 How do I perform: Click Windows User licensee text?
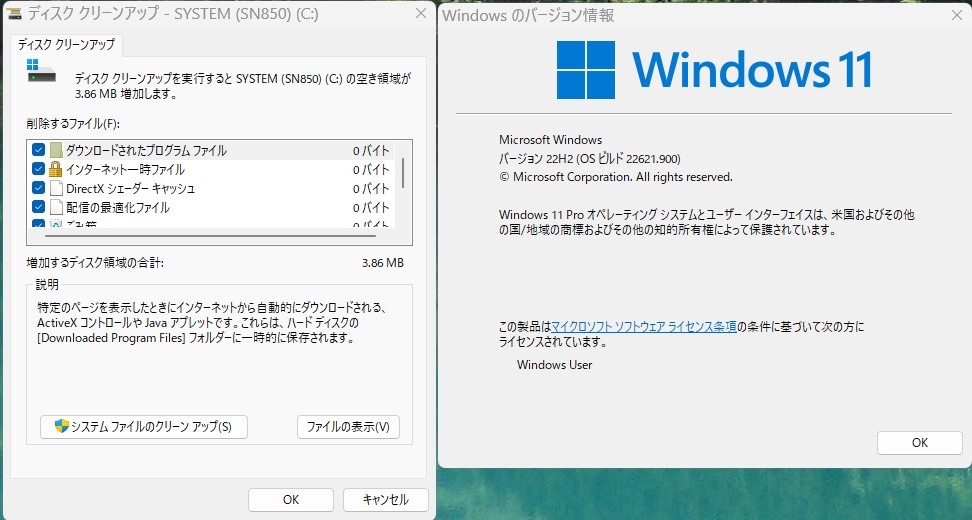(x=554, y=365)
